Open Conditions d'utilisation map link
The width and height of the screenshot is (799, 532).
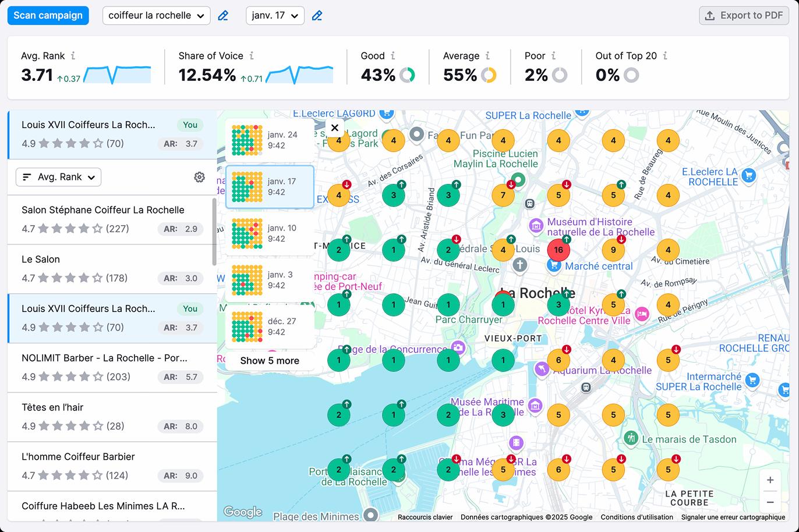coord(637,517)
